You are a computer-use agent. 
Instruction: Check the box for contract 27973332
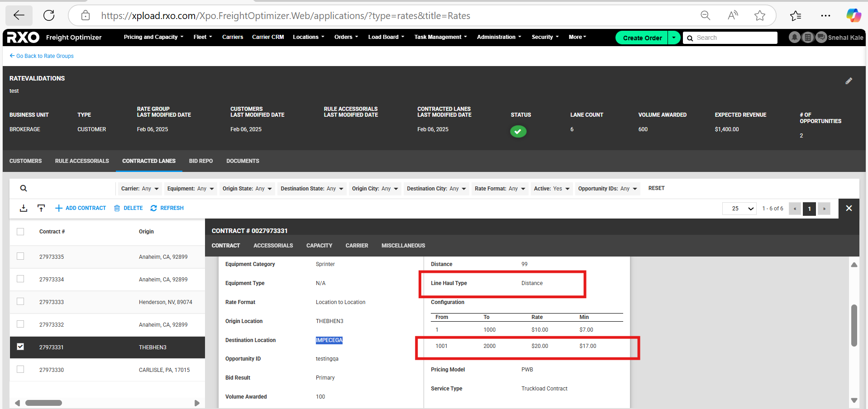20,324
